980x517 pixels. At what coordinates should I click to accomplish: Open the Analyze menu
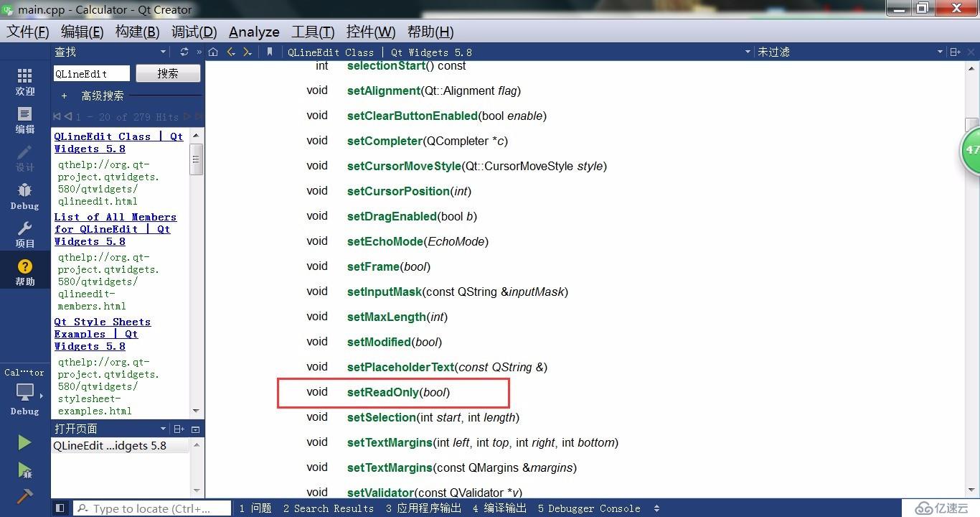tap(254, 32)
